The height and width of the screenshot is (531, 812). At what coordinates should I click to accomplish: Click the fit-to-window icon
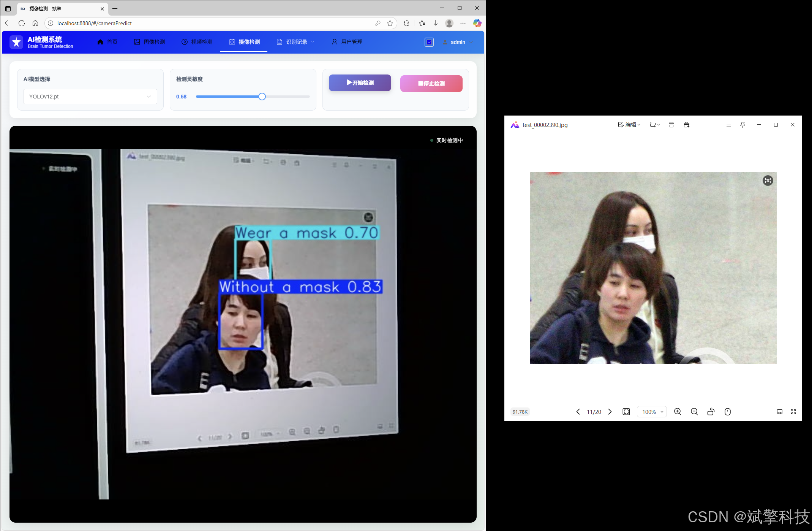[626, 412]
